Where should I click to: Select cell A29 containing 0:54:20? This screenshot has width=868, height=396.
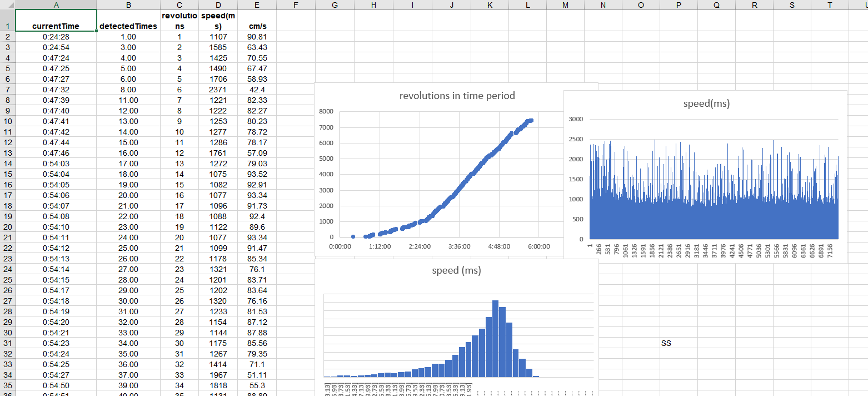click(x=56, y=322)
